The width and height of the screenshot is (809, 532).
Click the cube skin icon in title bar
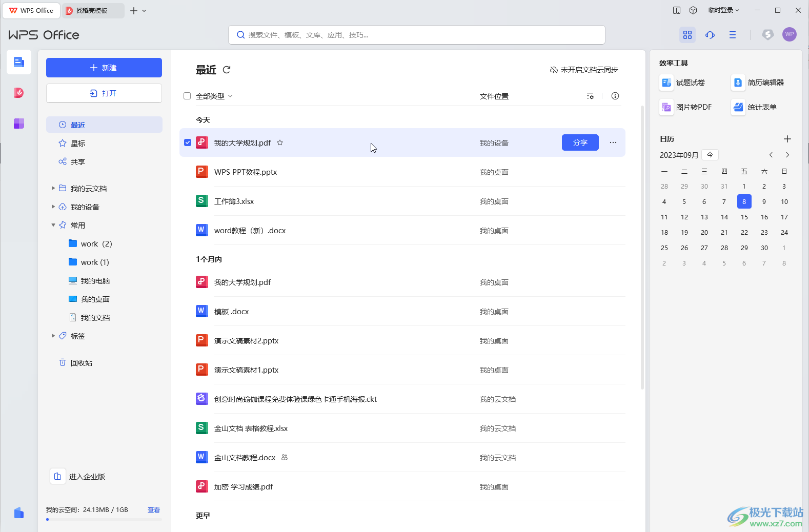point(693,10)
